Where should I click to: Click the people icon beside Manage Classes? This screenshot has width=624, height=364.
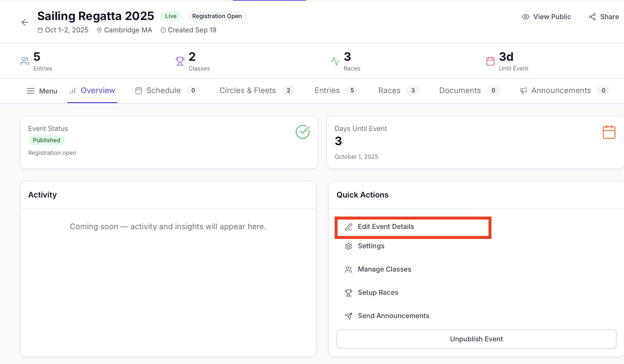point(349,270)
